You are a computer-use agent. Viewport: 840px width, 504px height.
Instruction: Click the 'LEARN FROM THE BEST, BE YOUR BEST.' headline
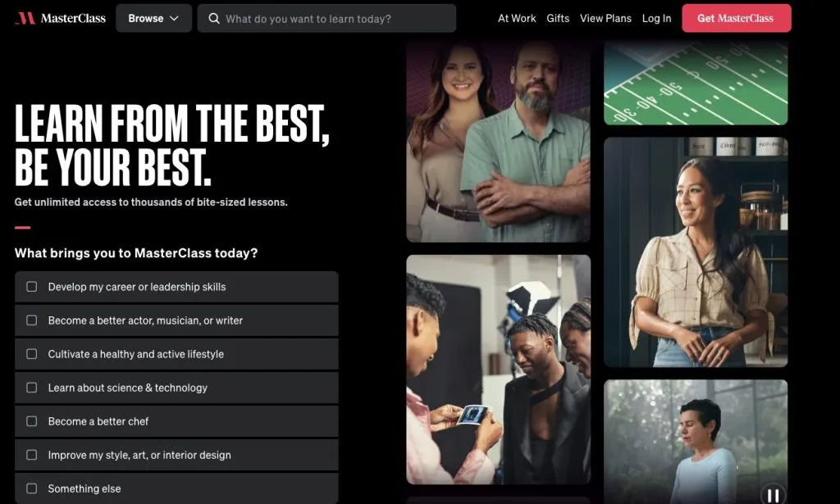[x=172, y=146]
